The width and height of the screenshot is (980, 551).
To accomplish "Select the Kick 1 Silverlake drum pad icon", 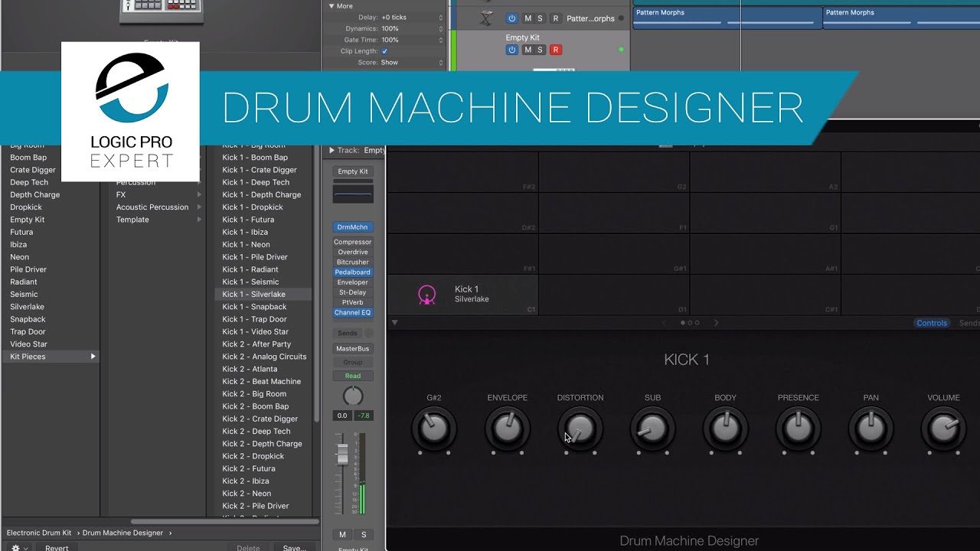I will coord(426,295).
